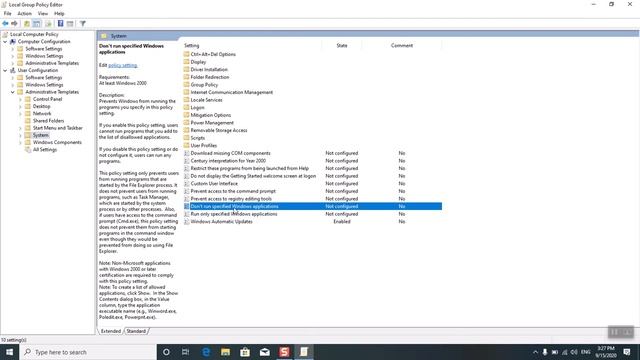640x360 pixels.
Task: Sort by the Comment column header
Action: (x=402, y=45)
